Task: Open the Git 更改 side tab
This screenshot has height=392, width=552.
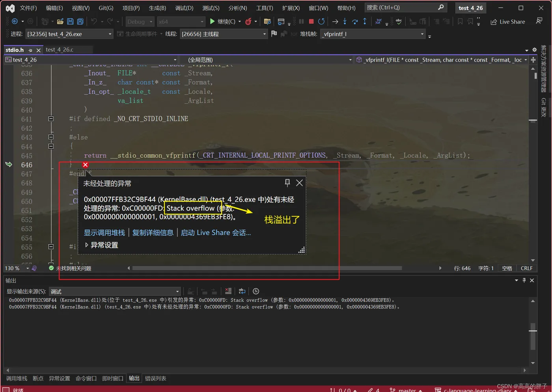Action: coord(544,108)
